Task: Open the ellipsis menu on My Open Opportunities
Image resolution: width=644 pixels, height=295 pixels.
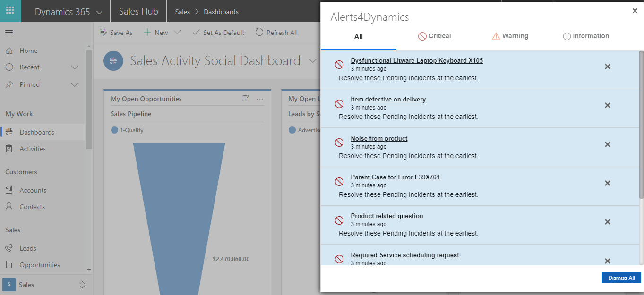Action: [259, 98]
